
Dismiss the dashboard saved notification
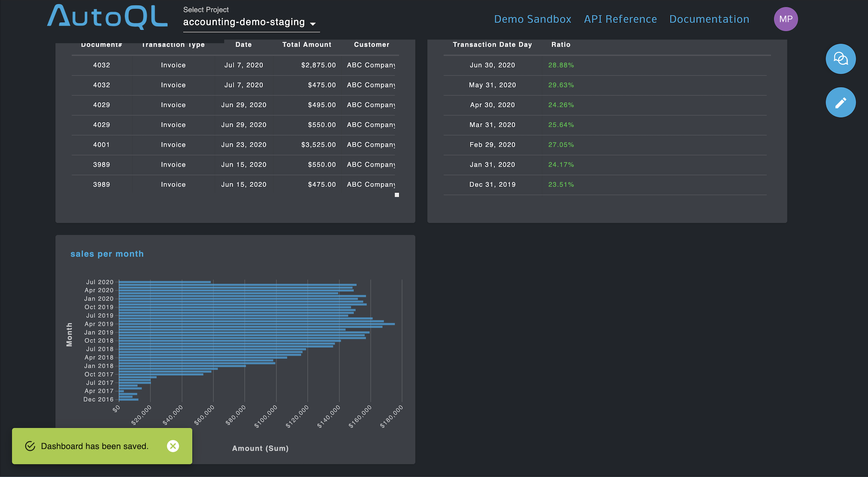[x=173, y=446]
